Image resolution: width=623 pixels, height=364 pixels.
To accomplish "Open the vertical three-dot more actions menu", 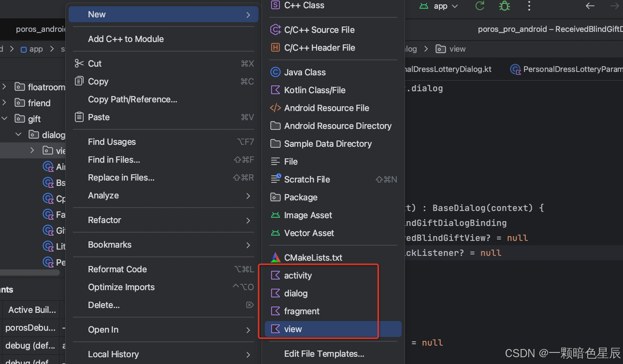I will click(x=529, y=6).
